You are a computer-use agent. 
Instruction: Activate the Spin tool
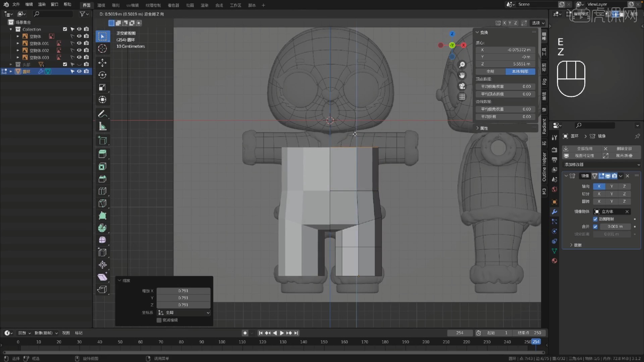click(x=103, y=228)
